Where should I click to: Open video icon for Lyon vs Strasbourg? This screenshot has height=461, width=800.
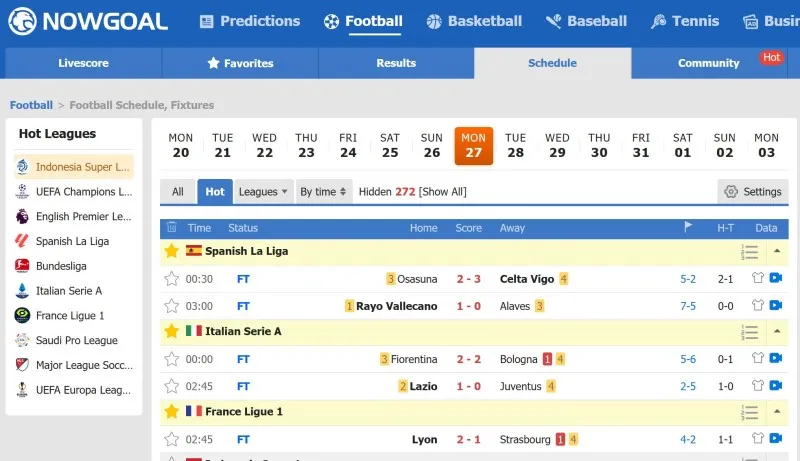(775, 439)
